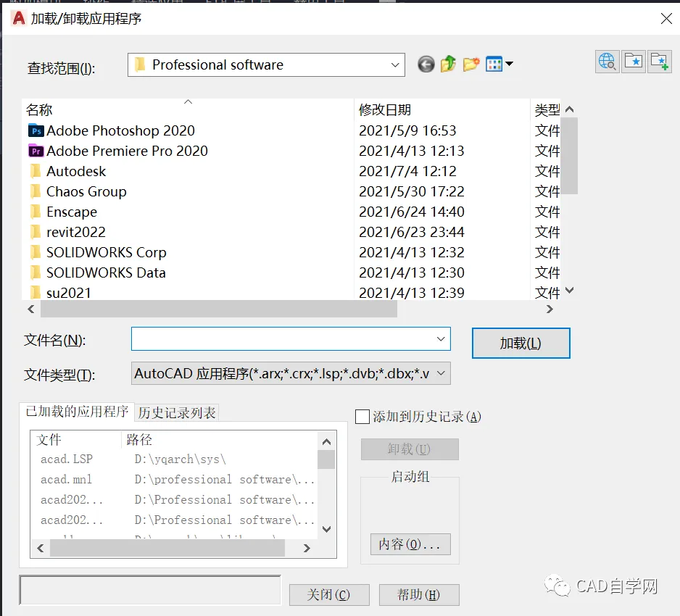Screen dimensions: 680x616
Task: Click the revit2022 folder icon
Action: [36, 232]
